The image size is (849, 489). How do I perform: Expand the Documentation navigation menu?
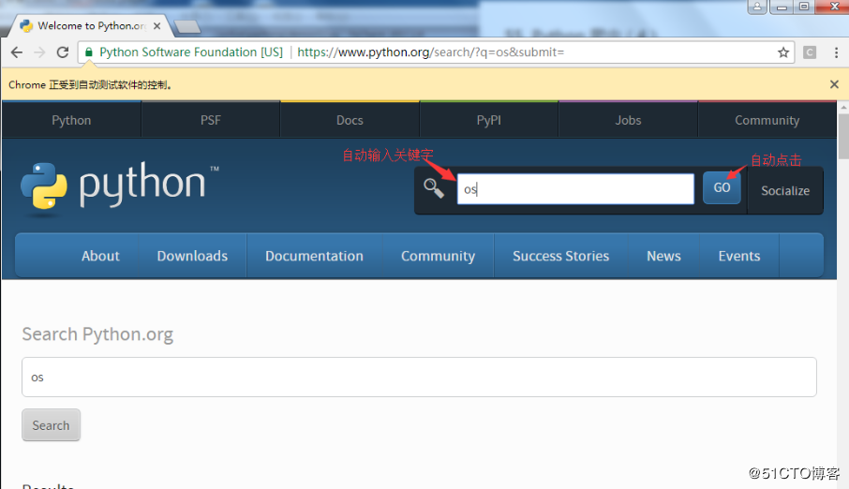pyautogui.click(x=314, y=256)
